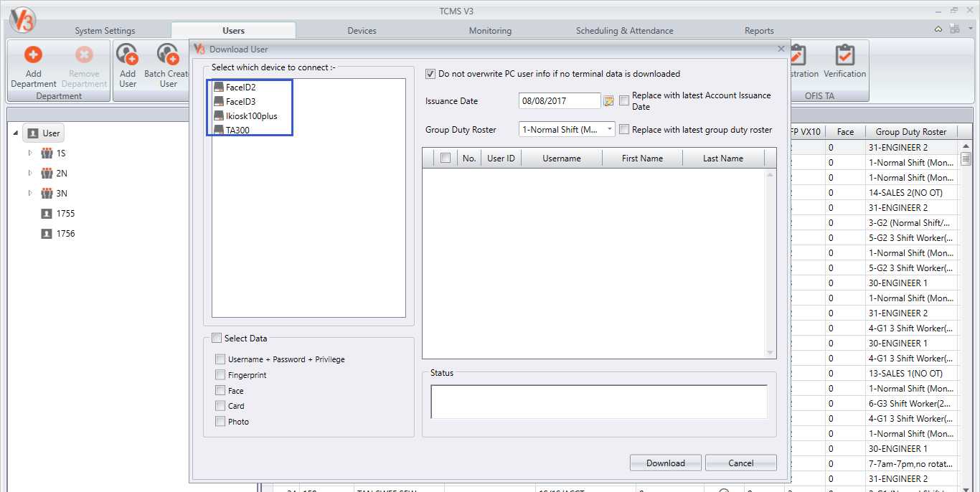Sort by Last Name column header
Image resolution: width=980 pixels, height=492 pixels.
coord(723,159)
